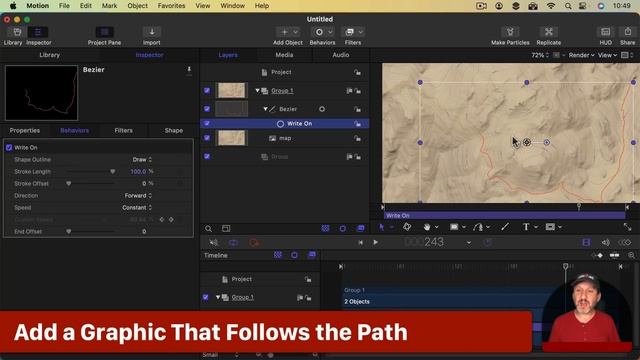Click the Layers list search icon
Image resolution: width=640 pixels, height=360 pixels.
209,229
